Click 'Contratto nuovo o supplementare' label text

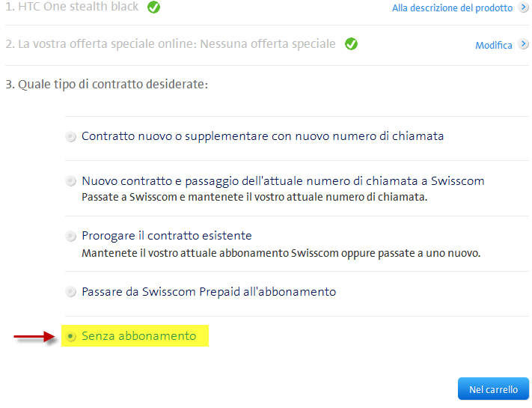pyautogui.click(x=262, y=136)
